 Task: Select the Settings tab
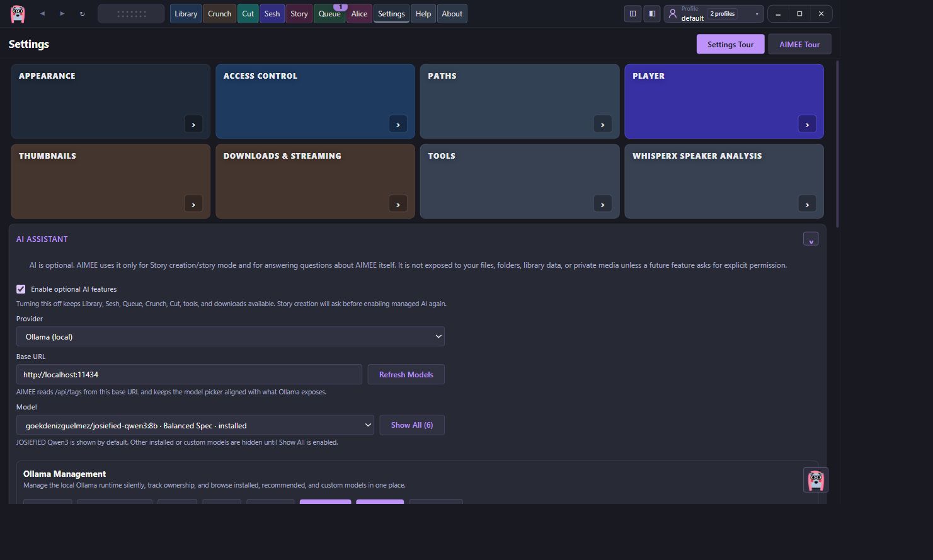point(391,14)
